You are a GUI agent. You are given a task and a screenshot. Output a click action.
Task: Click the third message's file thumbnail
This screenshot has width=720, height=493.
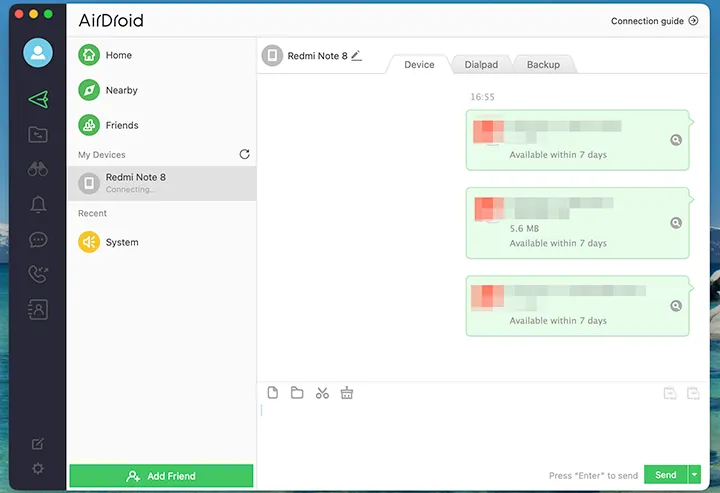click(488, 297)
